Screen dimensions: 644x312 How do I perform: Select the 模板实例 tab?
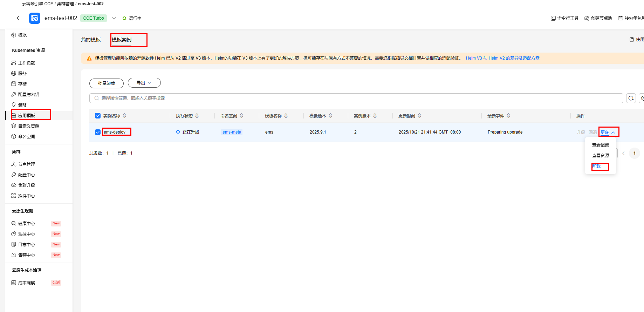coord(122,40)
